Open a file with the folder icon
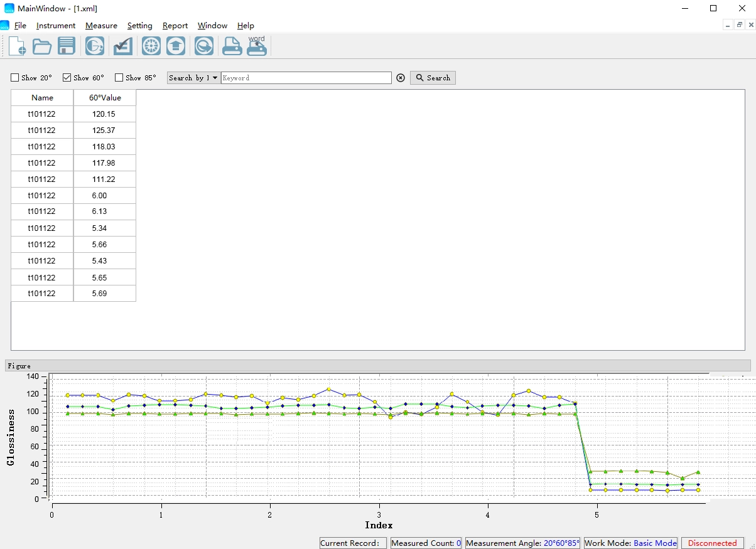 (x=42, y=46)
